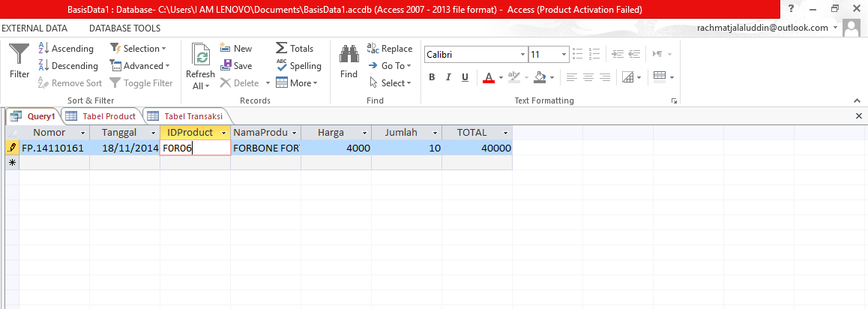Click the TOTAL cell 40000
The width and height of the screenshot is (868, 309).
[477, 148]
